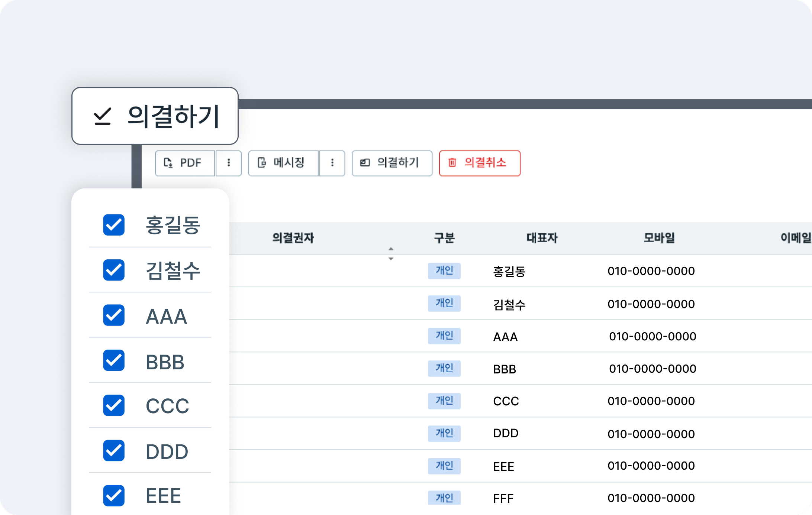Click the 개인 tag in 홍길동 row

pyautogui.click(x=444, y=271)
